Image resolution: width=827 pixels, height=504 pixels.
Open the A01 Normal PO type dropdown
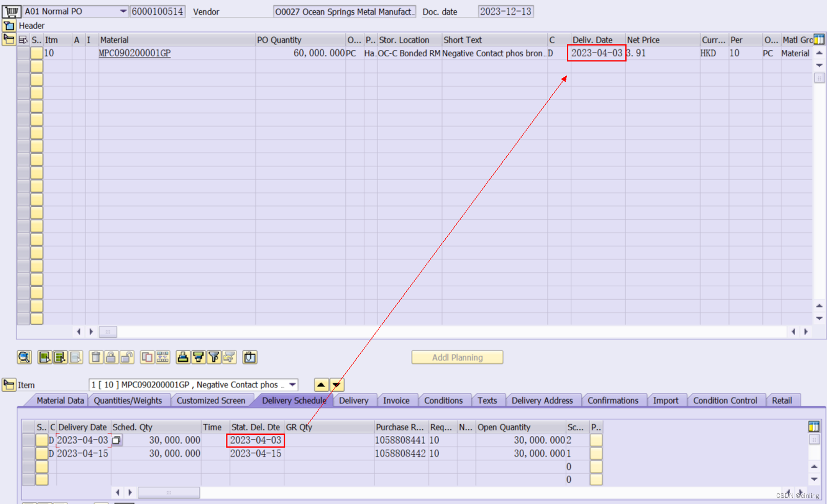click(x=122, y=11)
